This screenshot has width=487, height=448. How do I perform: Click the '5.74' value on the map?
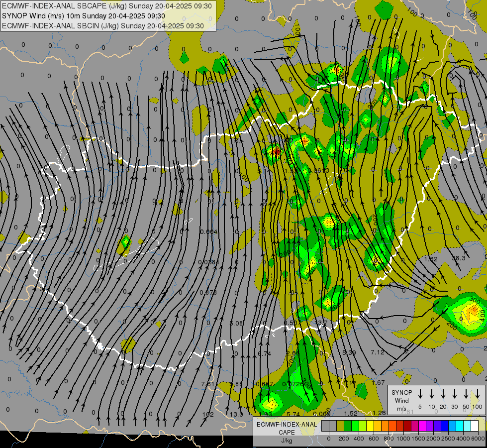tap(293, 414)
